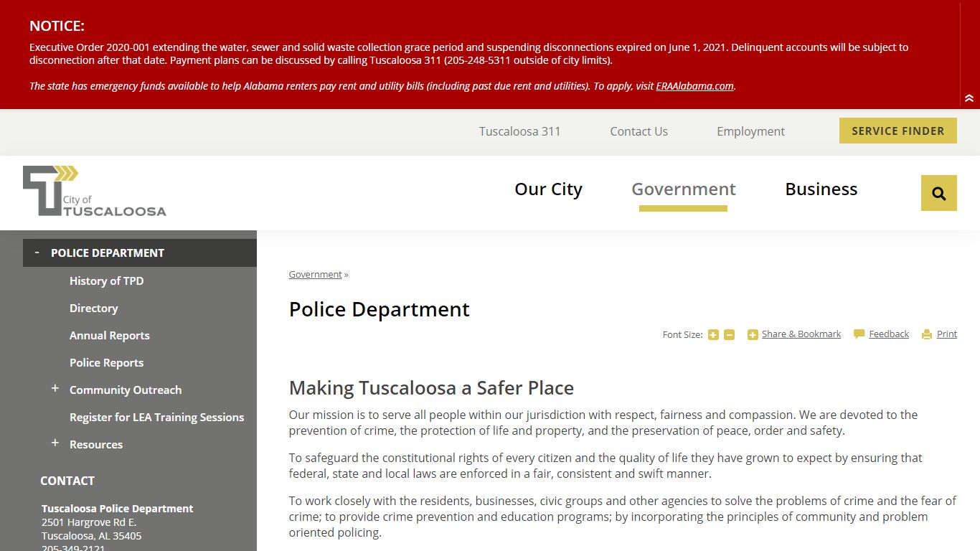Open the Feedback link

tap(888, 334)
